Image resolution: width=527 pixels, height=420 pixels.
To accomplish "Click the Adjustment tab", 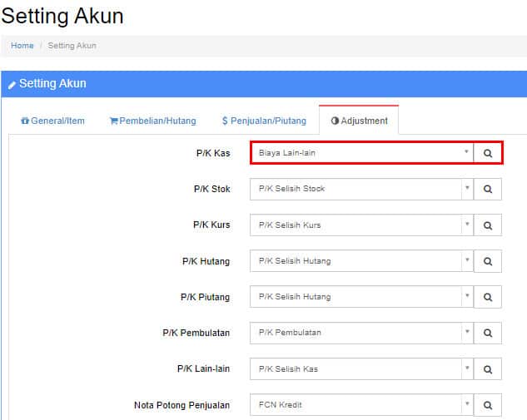I will pyautogui.click(x=359, y=121).
